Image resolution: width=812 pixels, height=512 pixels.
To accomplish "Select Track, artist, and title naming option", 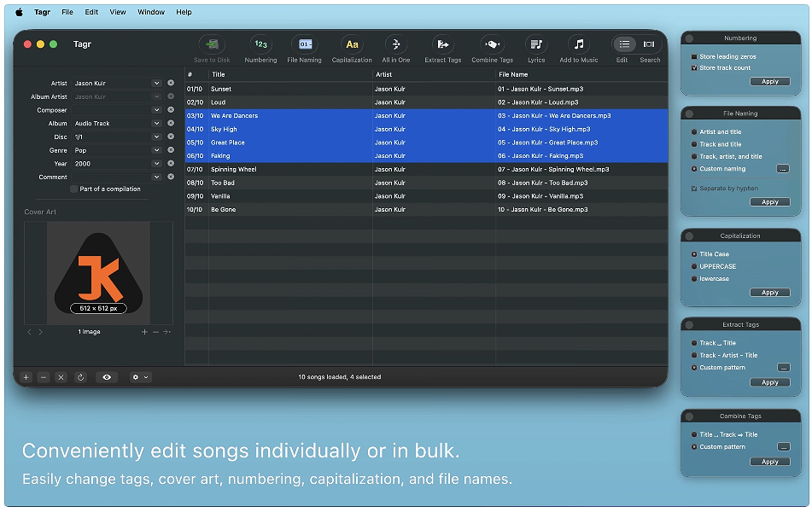I will (x=694, y=156).
